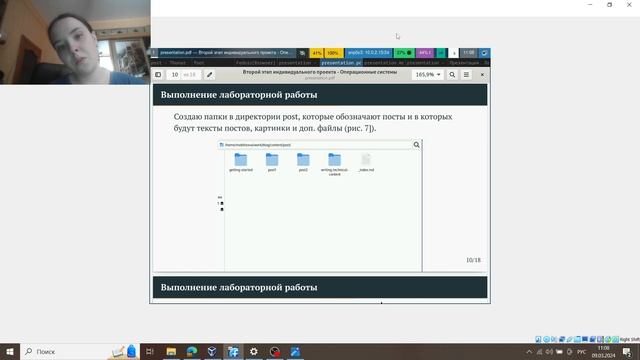Open the Windows Start menu
The height and width of the screenshot is (360, 640).
pos(10,351)
